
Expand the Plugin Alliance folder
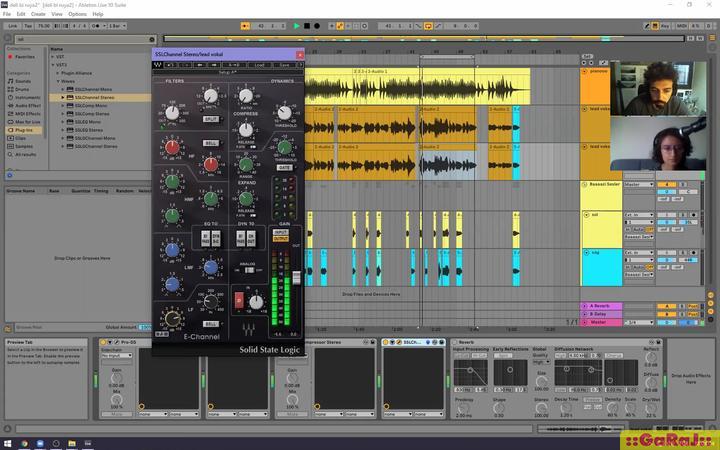58,73
